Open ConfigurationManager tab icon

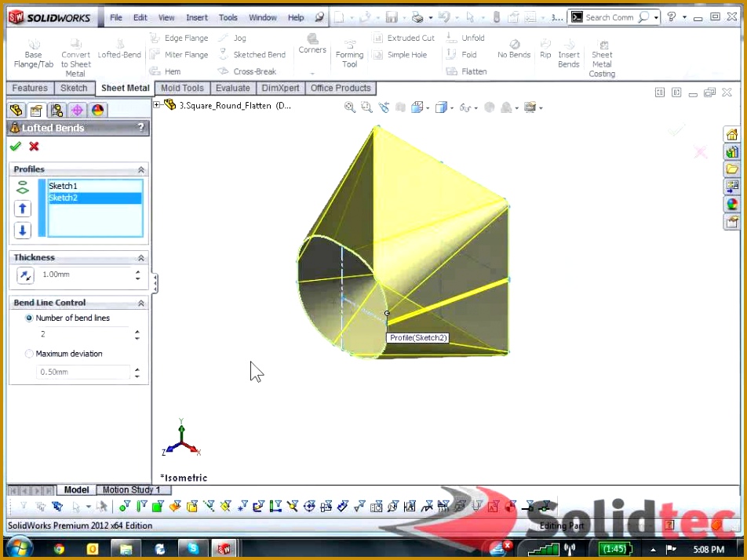pos(56,111)
